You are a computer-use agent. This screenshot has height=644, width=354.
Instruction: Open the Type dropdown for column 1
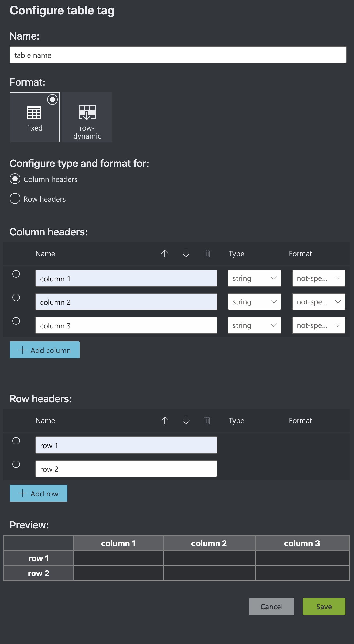pos(254,278)
